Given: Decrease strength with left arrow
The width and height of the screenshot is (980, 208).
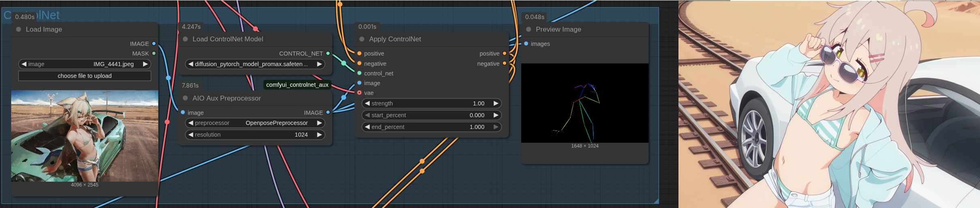Looking at the screenshot, I should [367, 103].
